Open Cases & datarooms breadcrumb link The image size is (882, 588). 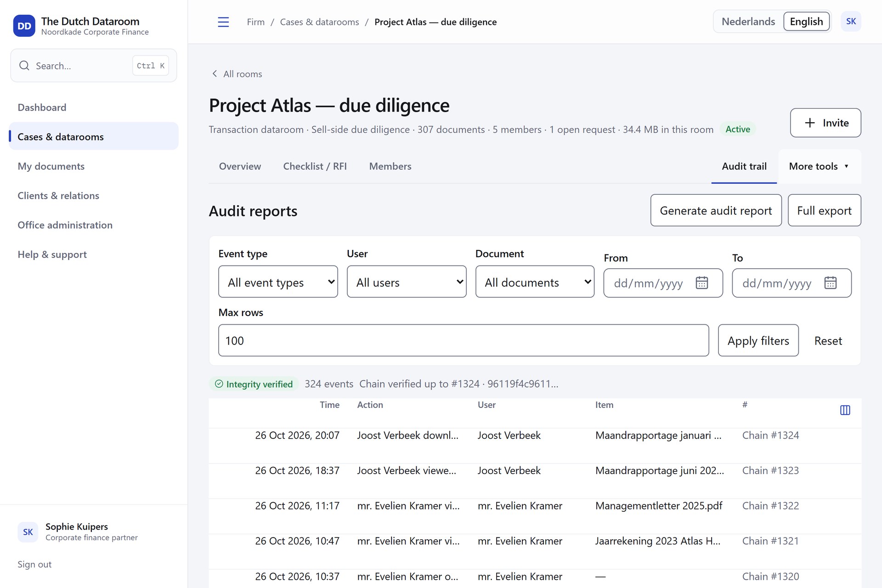[x=319, y=22]
